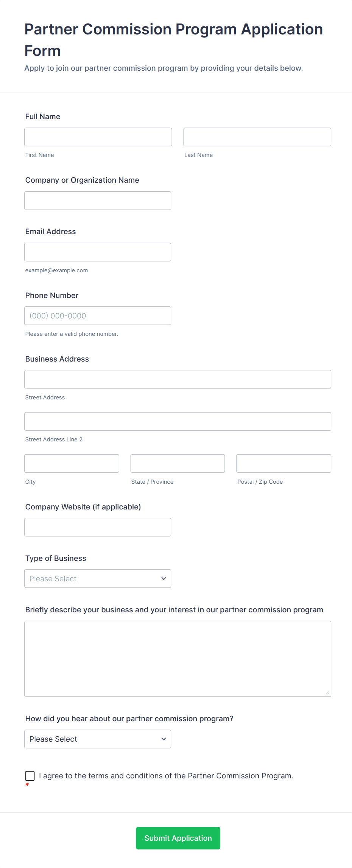Open the Type of Business dropdown
The width and height of the screenshot is (352, 868).
click(91, 578)
